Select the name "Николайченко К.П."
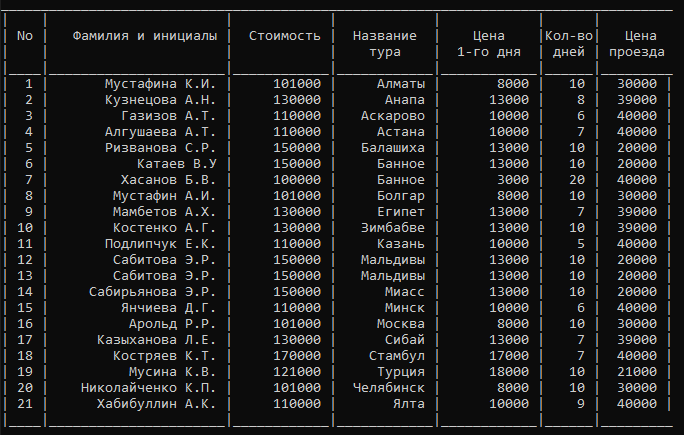684x435 pixels. tap(148, 388)
